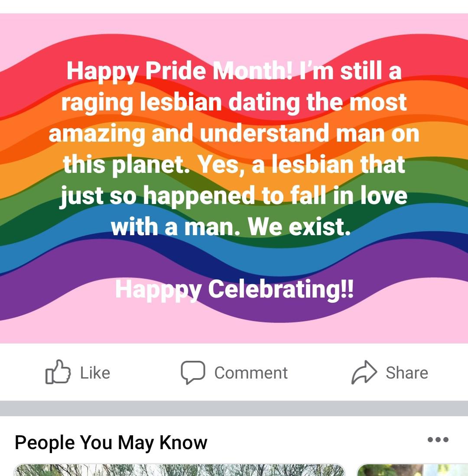
Task: Click the blue stripe of the rainbow flag
Action: [x=433, y=225]
